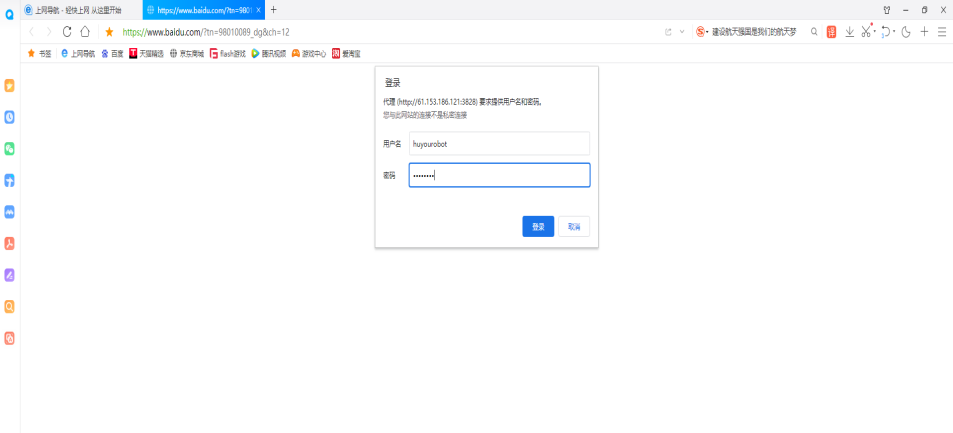Image resolution: width=953 pixels, height=433 pixels.
Task: Click the red document-convert sidebar icon
Action: point(9,339)
